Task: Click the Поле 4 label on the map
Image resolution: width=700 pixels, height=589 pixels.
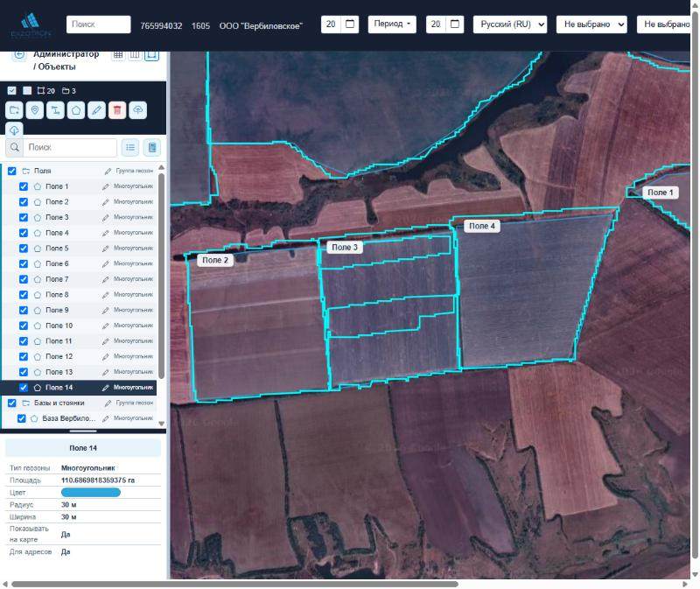Action: tap(482, 226)
